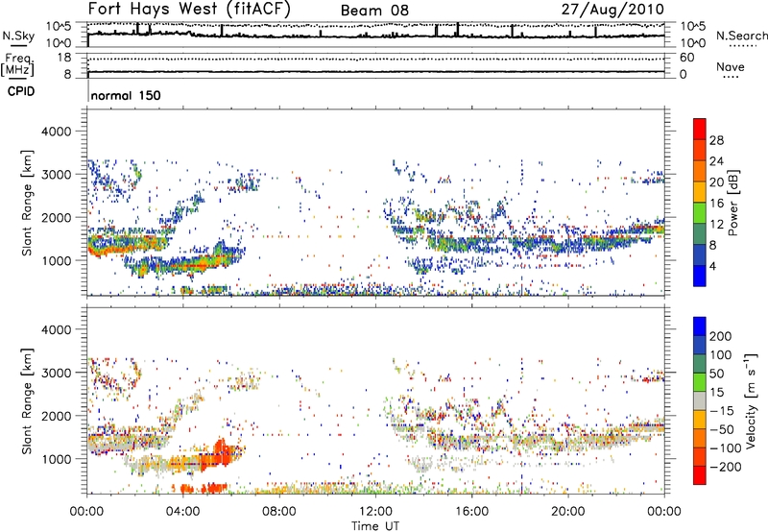Click the "-50" value on Velocity colorbar
Screen dimensions: 768x532
pos(722,429)
